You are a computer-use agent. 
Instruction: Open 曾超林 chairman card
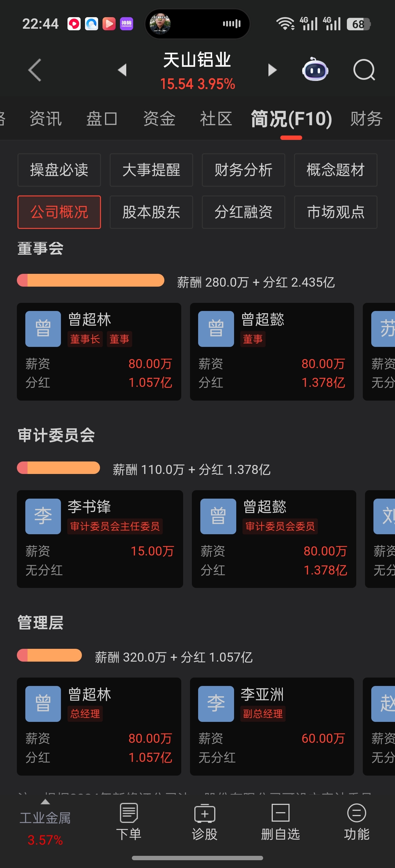pyautogui.click(x=99, y=352)
